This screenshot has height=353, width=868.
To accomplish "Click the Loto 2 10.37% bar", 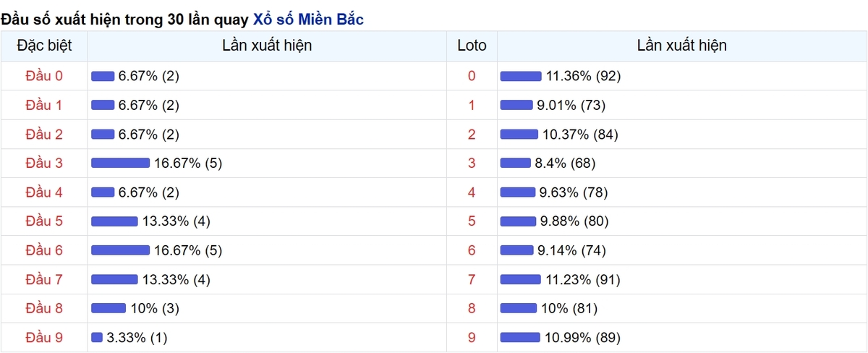I will pos(519,135).
